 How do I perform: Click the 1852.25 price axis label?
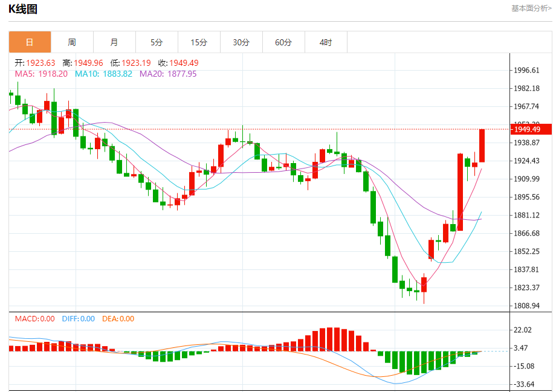click(526, 251)
